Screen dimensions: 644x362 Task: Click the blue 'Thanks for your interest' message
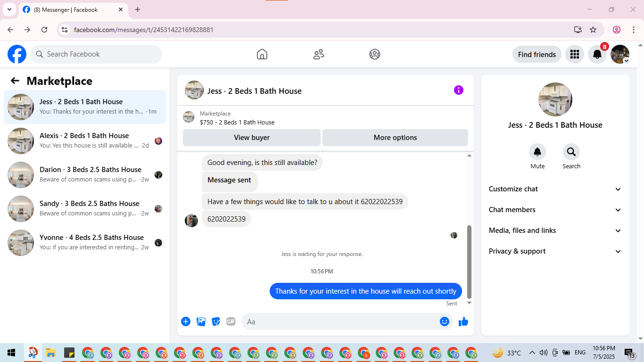coord(366,291)
